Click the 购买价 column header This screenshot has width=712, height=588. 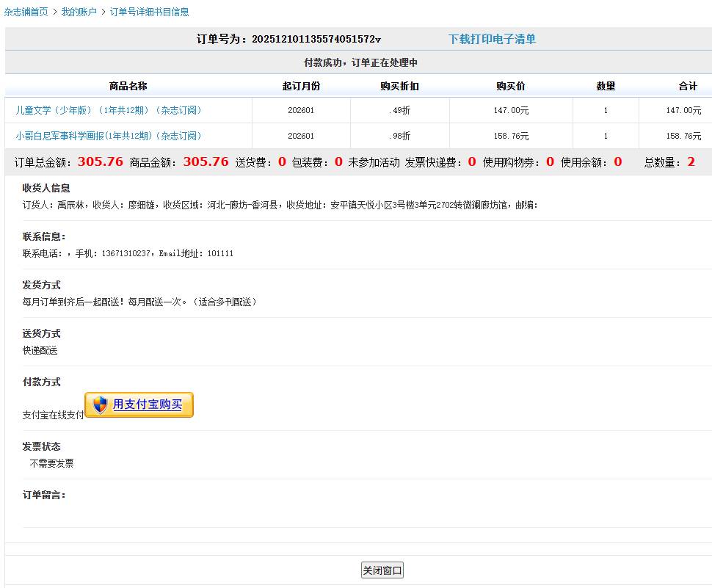510,86
